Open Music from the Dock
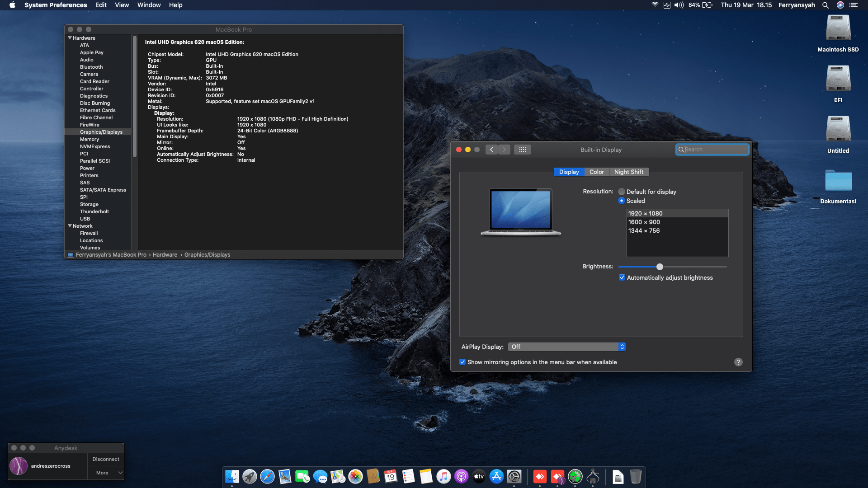 tap(443, 476)
